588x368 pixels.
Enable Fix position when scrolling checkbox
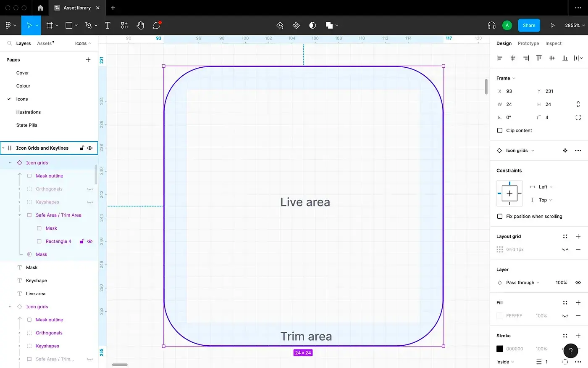click(x=500, y=216)
